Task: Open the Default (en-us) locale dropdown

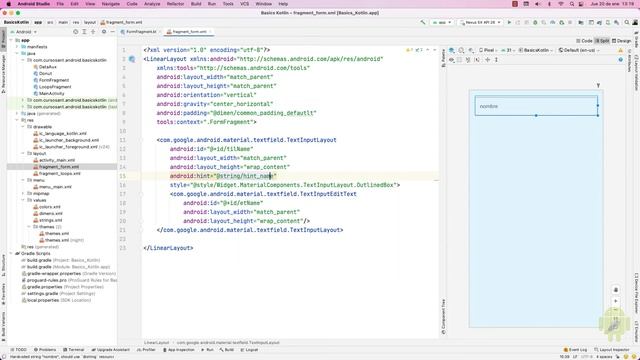Action: (579, 50)
